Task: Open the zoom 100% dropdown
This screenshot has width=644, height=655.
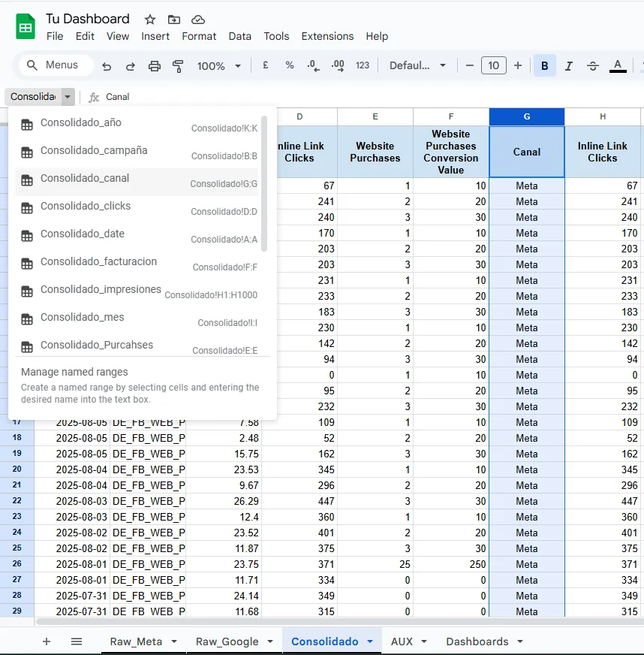Action: pyautogui.click(x=218, y=66)
